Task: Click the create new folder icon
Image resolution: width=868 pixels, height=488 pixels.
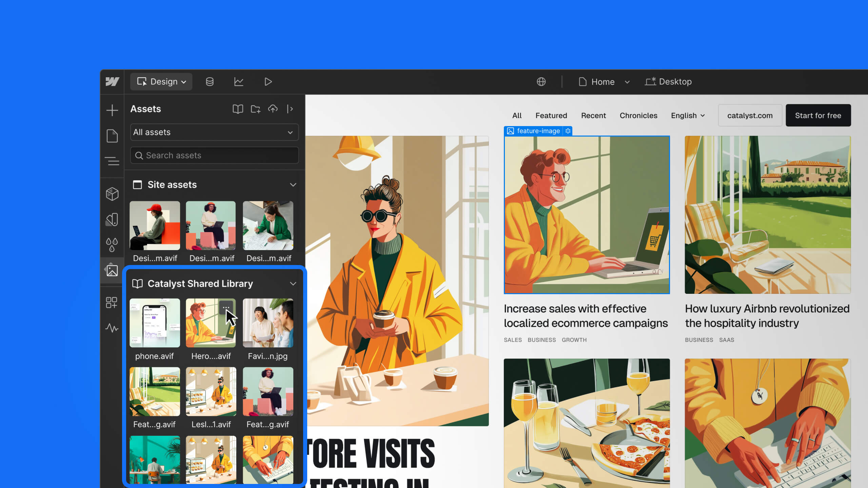Action: coord(255,109)
